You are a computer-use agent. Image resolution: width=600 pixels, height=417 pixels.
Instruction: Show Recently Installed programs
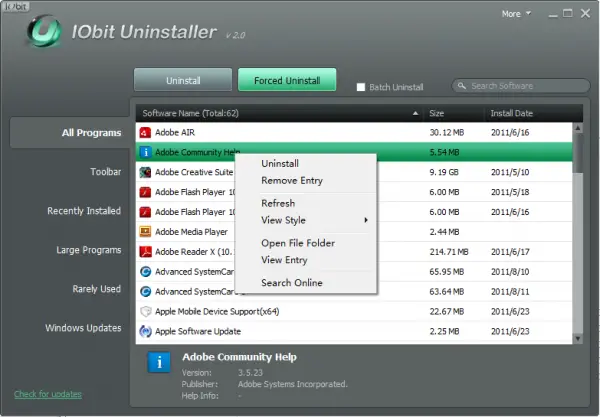84,211
